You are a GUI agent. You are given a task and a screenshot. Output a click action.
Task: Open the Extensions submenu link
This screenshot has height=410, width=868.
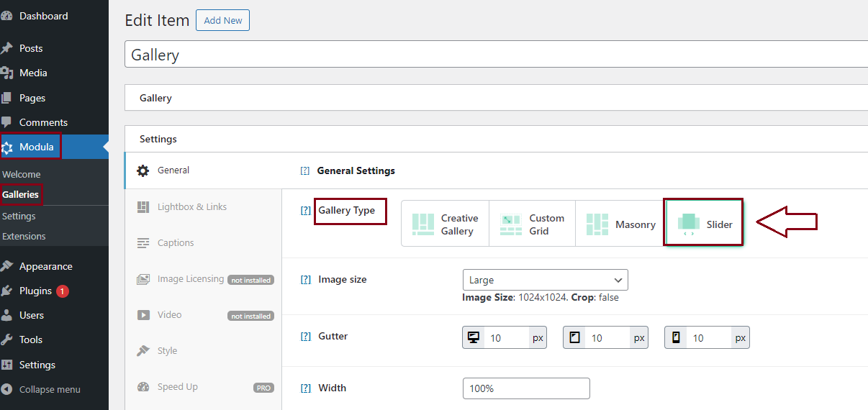click(x=24, y=237)
